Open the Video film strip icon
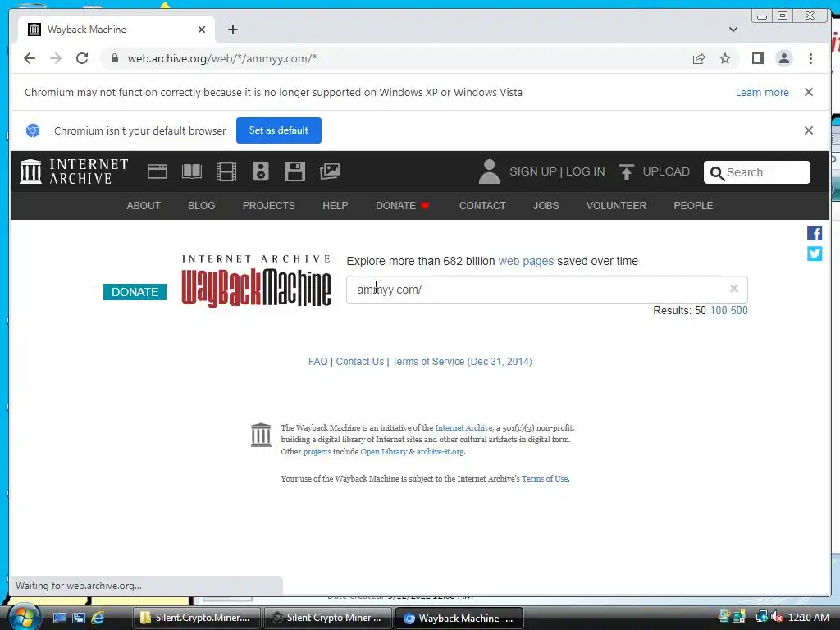The width and height of the screenshot is (840, 630). tap(226, 171)
